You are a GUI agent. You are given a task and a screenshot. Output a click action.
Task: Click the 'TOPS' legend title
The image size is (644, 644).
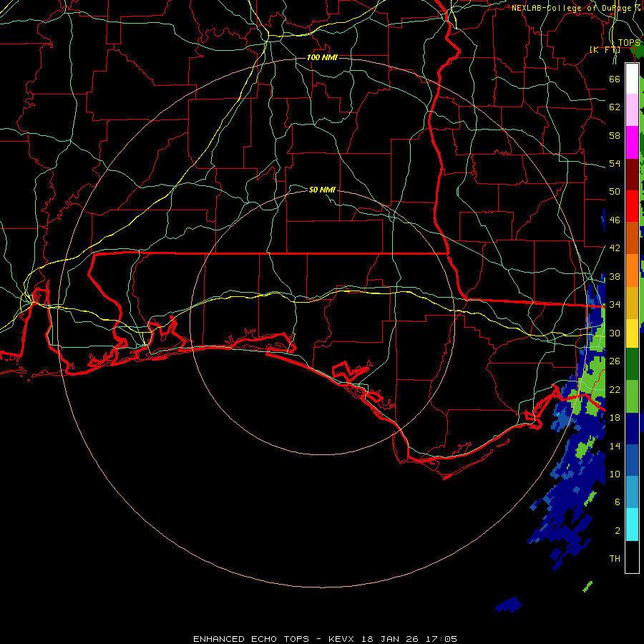[x=629, y=43]
